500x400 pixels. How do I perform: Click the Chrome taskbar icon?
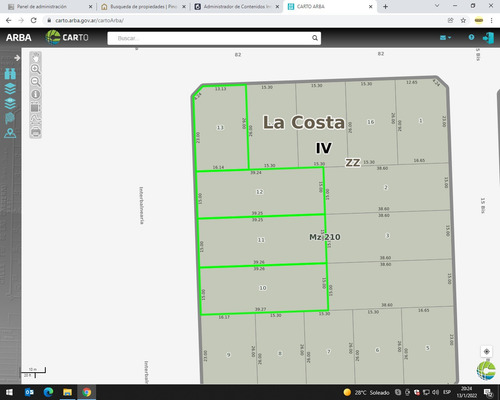tap(87, 392)
